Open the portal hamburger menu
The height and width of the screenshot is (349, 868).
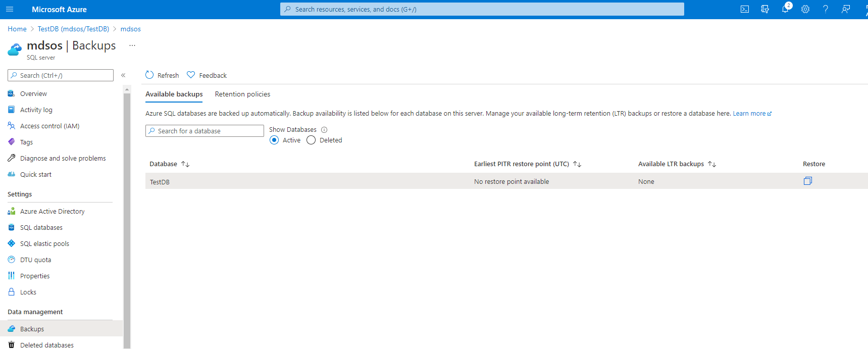click(10, 9)
